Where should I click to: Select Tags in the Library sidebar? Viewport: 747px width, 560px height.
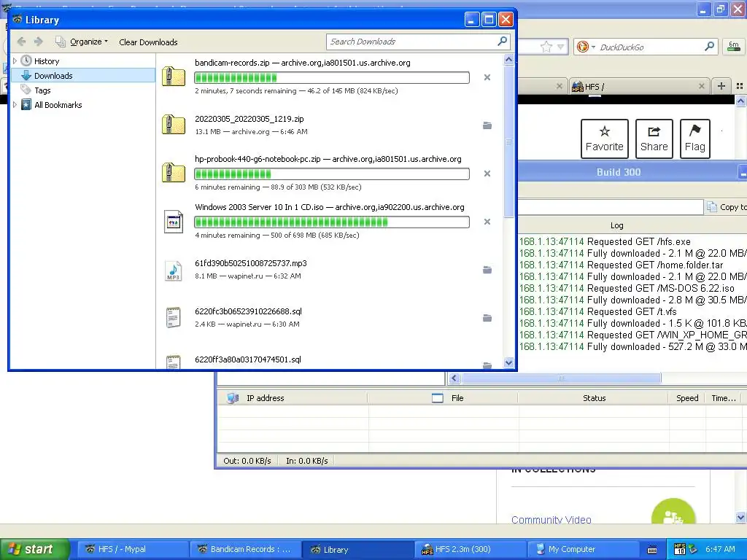point(42,90)
